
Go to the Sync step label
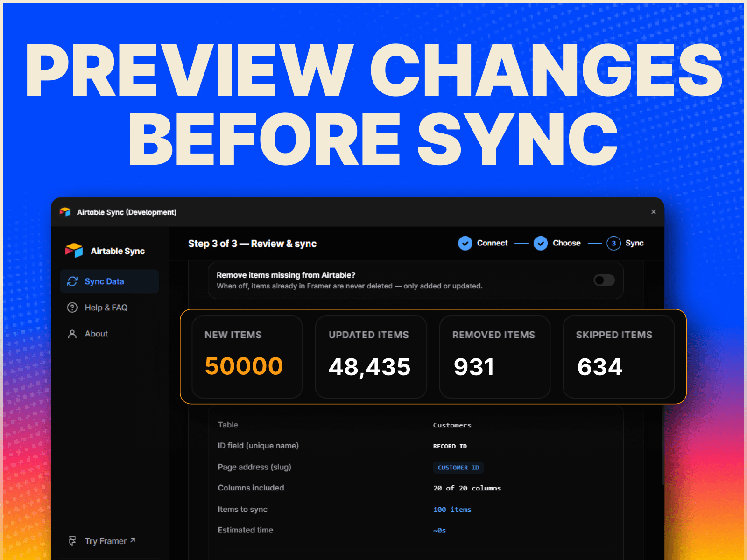point(634,243)
